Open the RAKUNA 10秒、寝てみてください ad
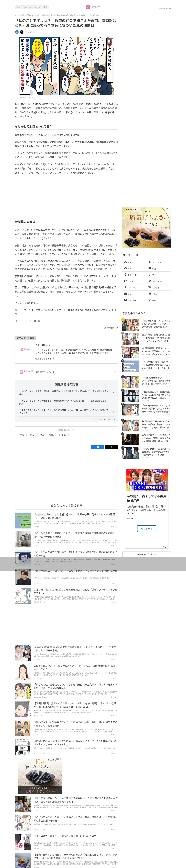186x868 pixels. [x=40, y=776]
